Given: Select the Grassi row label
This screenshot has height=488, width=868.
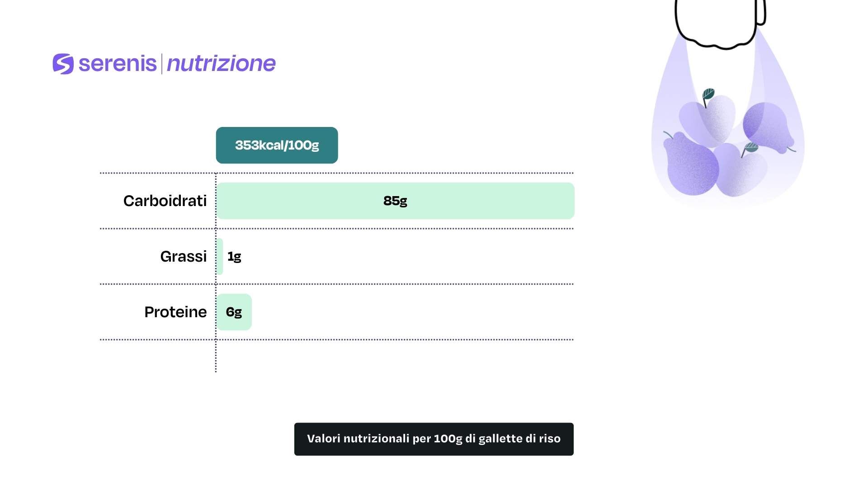Looking at the screenshot, I should pyautogui.click(x=183, y=257).
